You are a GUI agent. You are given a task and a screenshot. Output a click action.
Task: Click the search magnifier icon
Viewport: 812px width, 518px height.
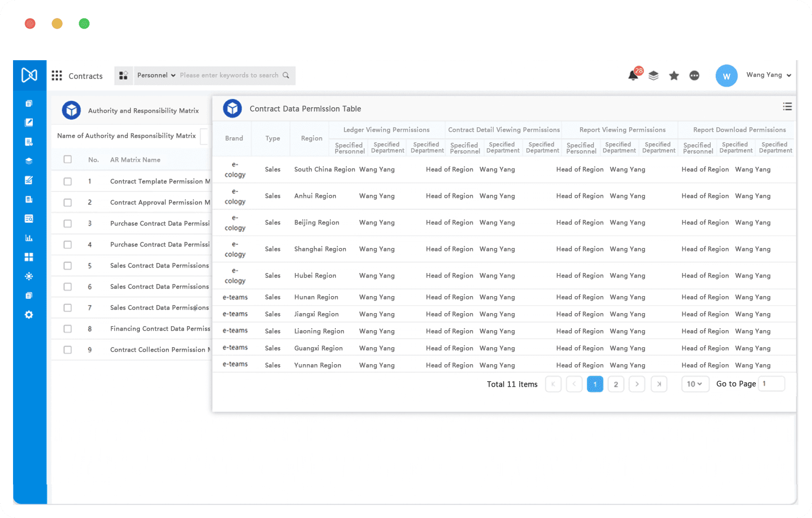[x=286, y=75]
